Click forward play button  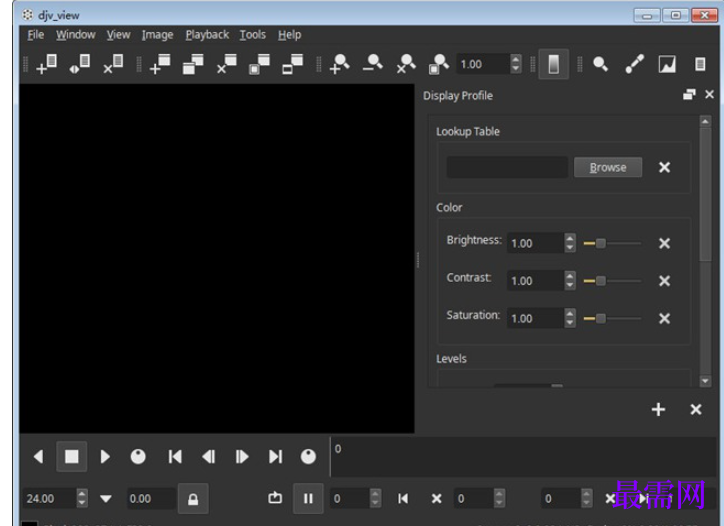click(105, 457)
